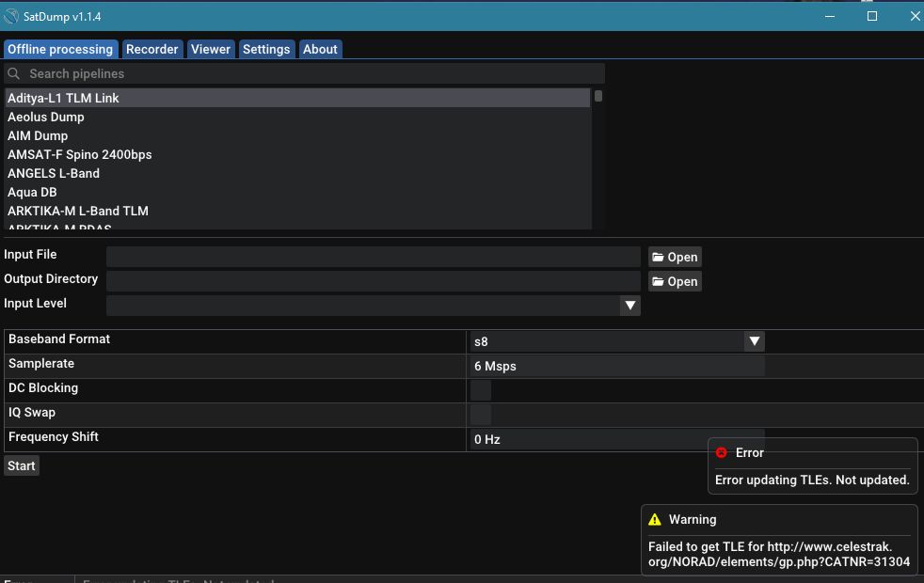924x583 pixels.
Task: Open the Settings tab
Action: point(266,50)
